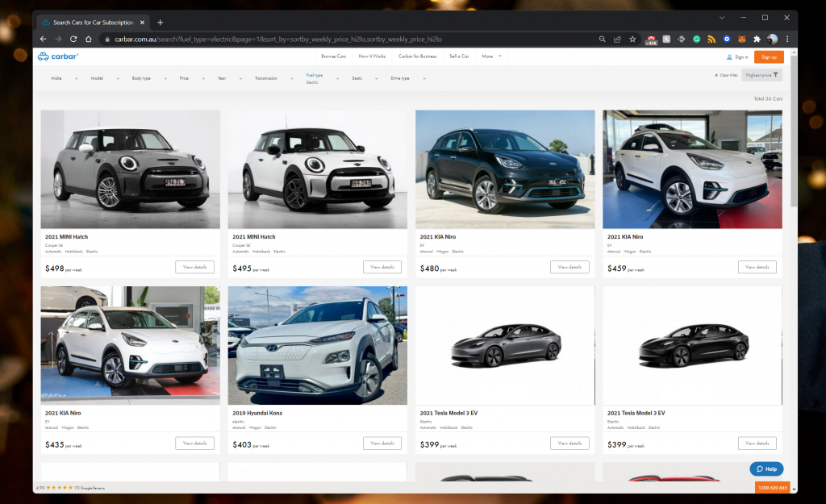Click the address bar URL field

click(348, 39)
